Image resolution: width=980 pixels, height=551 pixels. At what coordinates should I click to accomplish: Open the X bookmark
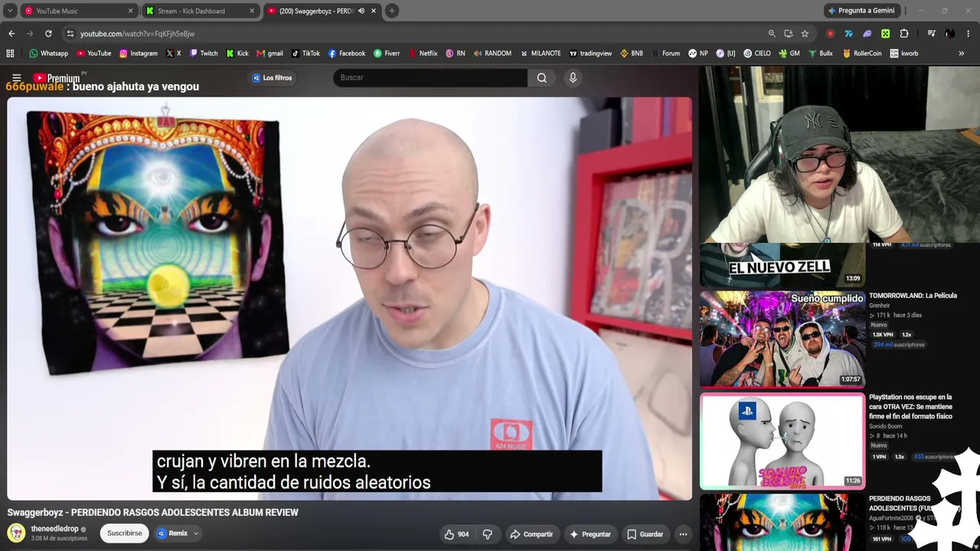point(173,54)
